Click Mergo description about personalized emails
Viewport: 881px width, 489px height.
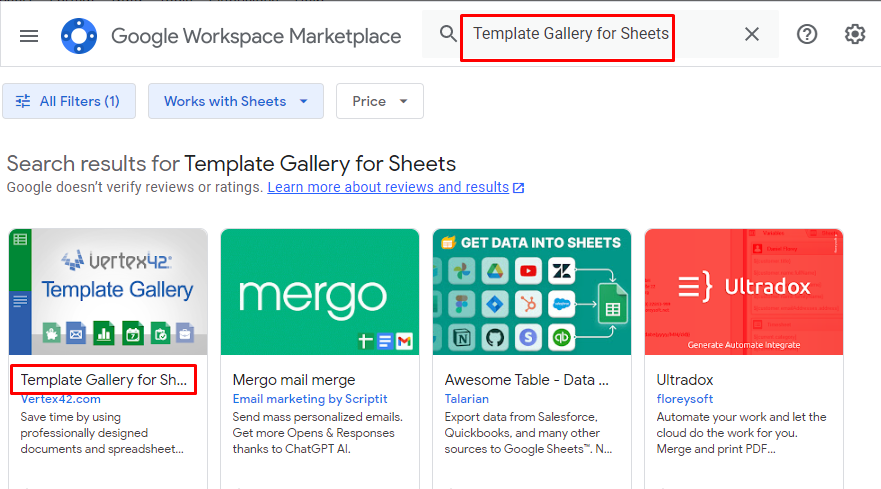(x=318, y=433)
